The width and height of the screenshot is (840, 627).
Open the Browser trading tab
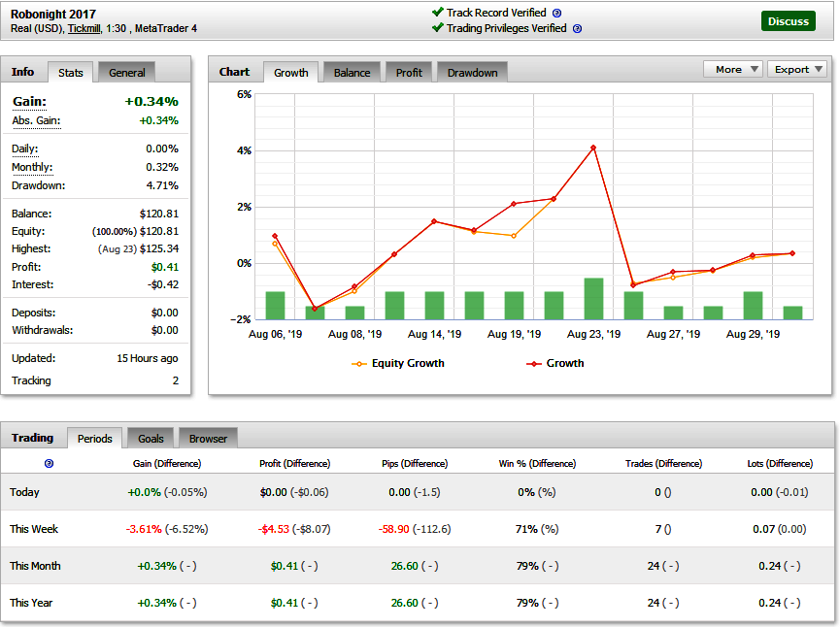pos(208,439)
